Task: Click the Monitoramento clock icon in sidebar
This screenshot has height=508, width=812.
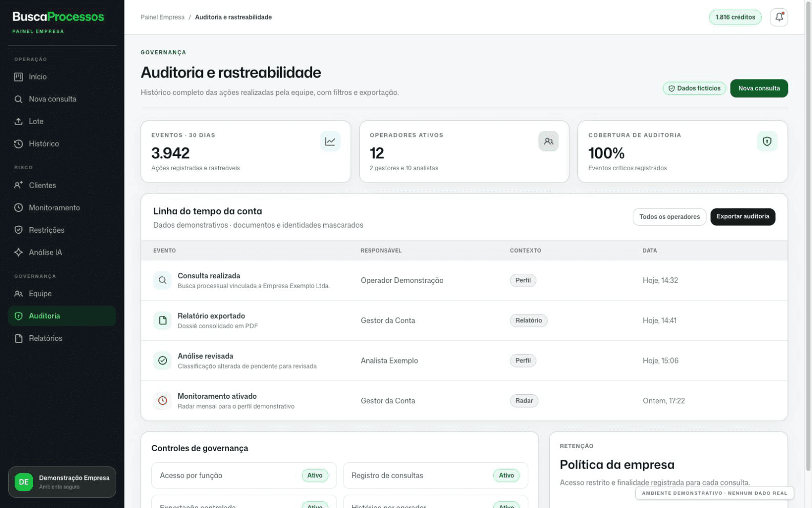Action: [18, 208]
